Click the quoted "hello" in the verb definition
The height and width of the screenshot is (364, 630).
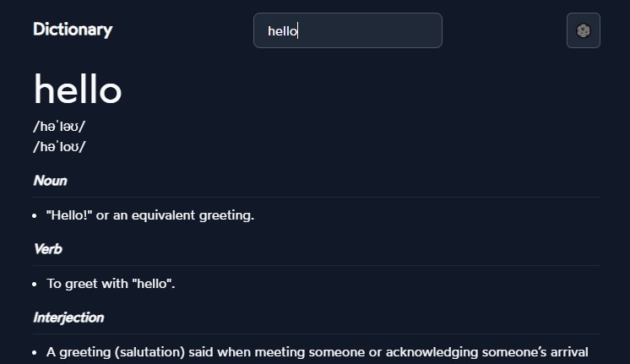(153, 284)
